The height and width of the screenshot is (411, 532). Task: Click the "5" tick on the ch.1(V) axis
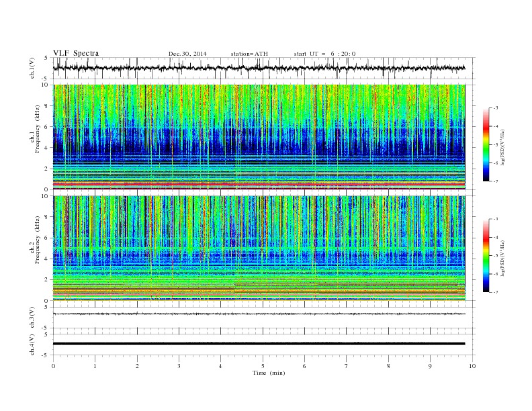pos(46,58)
